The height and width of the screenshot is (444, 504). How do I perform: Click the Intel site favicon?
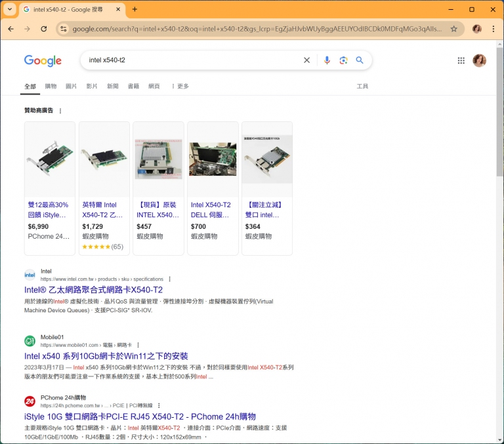[x=30, y=275]
